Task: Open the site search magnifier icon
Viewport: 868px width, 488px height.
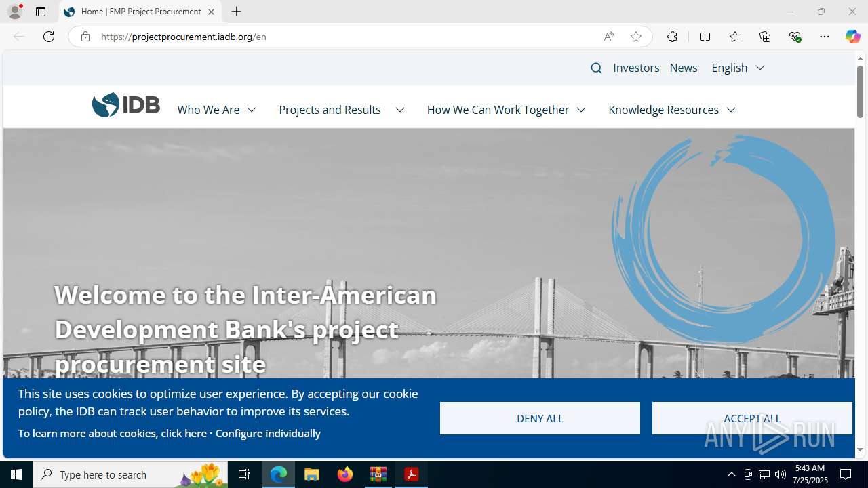Action: click(x=596, y=68)
